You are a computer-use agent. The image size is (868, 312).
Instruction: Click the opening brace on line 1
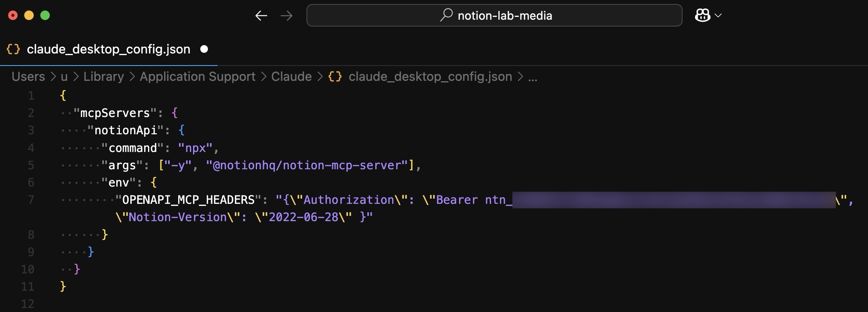point(63,96)
